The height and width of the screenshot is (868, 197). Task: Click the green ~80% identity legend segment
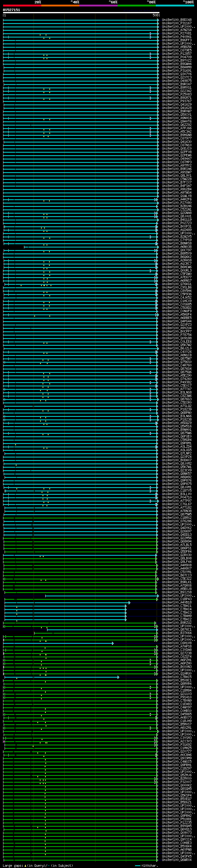137,6
